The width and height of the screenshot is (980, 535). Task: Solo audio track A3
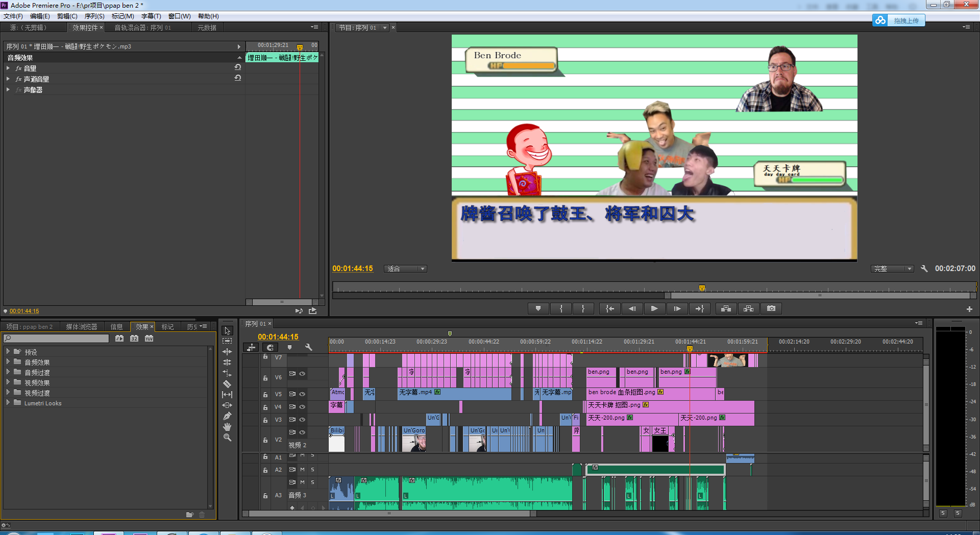click(x=312, y=482)
